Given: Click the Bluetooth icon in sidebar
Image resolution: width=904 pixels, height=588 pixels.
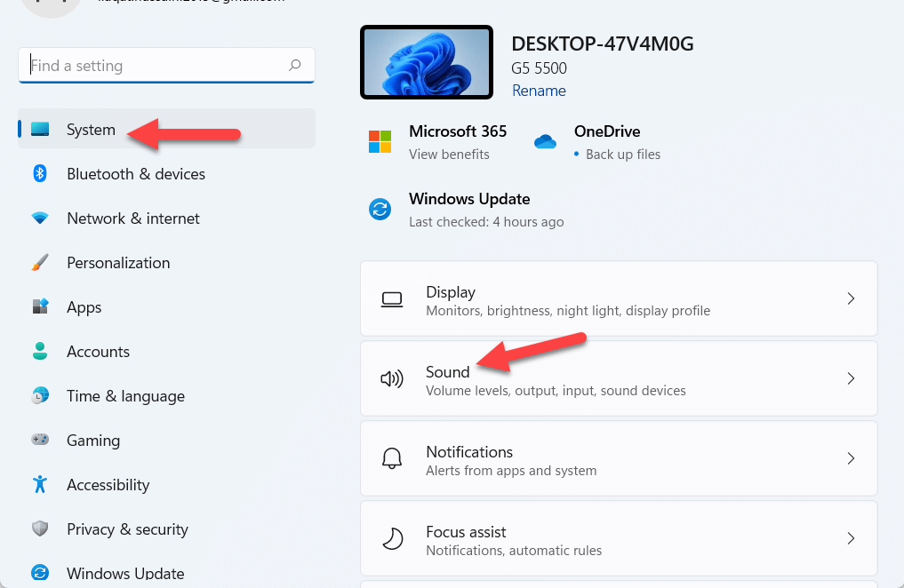Looking at the screenshot, I should tap(40, 174).
